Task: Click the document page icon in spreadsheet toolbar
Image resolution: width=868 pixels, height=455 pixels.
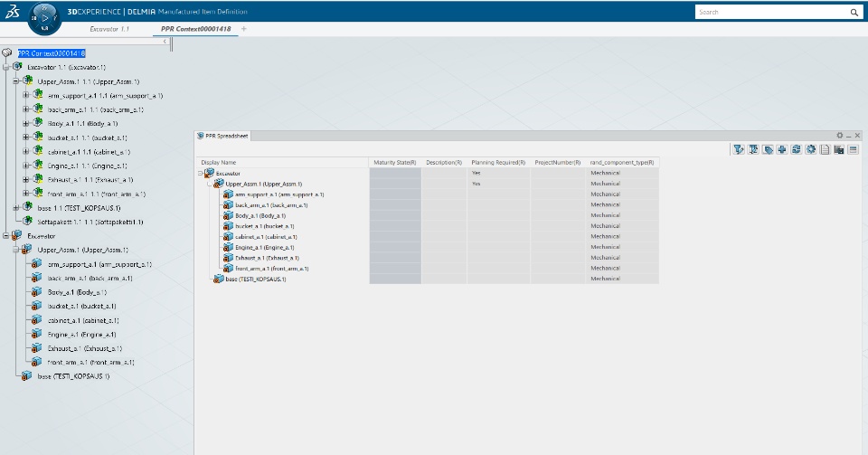Action: click(825, 149)
